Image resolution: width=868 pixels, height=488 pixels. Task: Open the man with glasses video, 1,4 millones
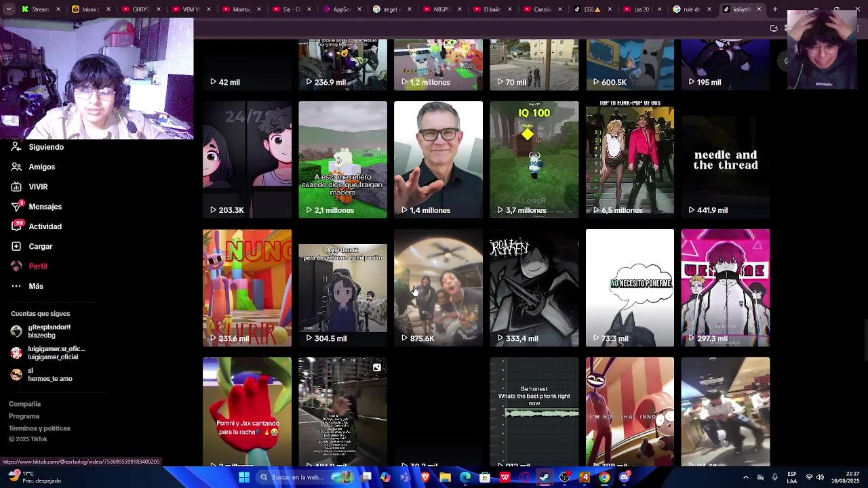438,160
